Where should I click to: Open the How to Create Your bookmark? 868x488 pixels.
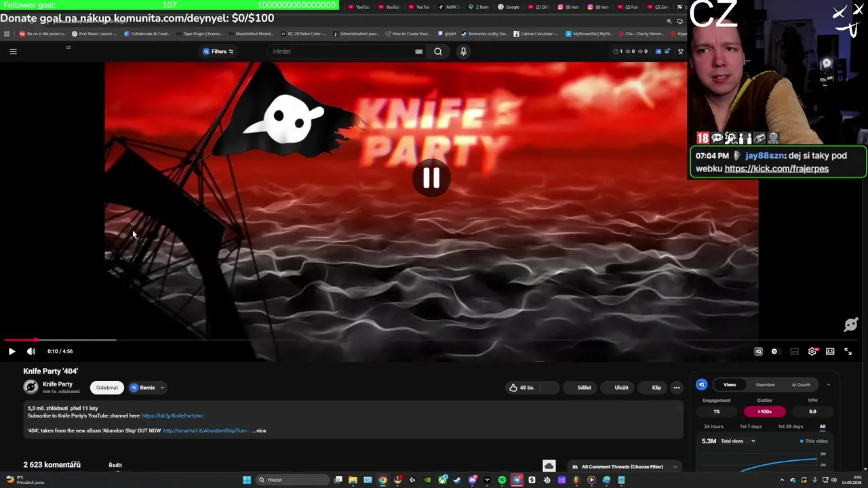408,33
